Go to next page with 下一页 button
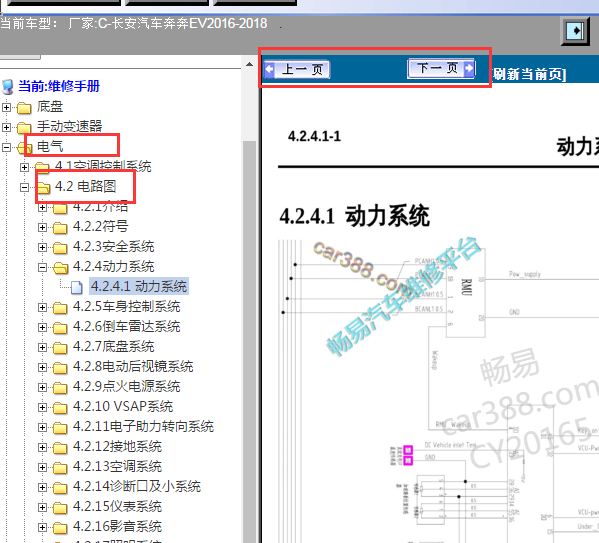Image resolution: width=599 pixels, height=543 pixels. tap(441, 68)
